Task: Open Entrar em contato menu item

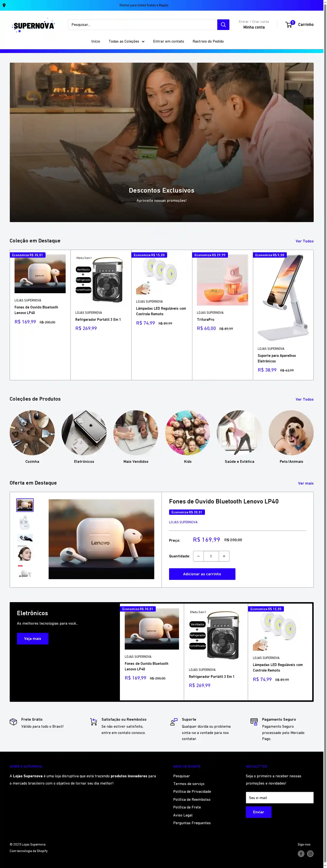Action: [168, 41]
